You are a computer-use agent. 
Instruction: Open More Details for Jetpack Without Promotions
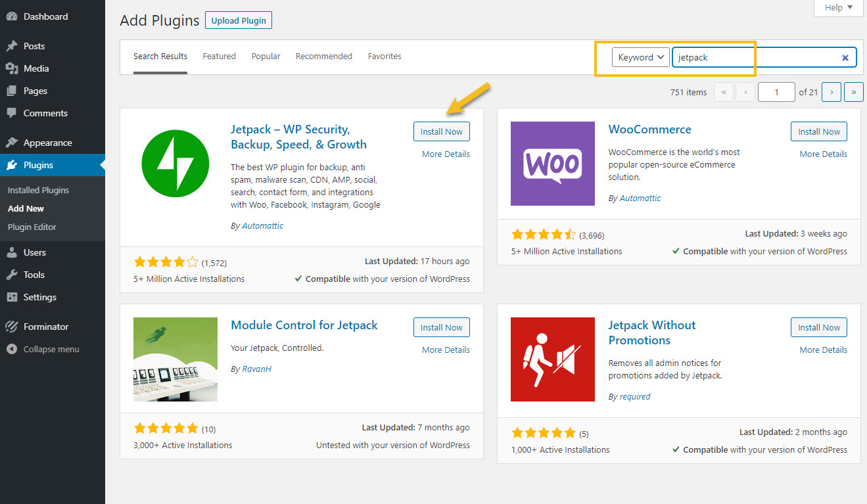point(823,350)
